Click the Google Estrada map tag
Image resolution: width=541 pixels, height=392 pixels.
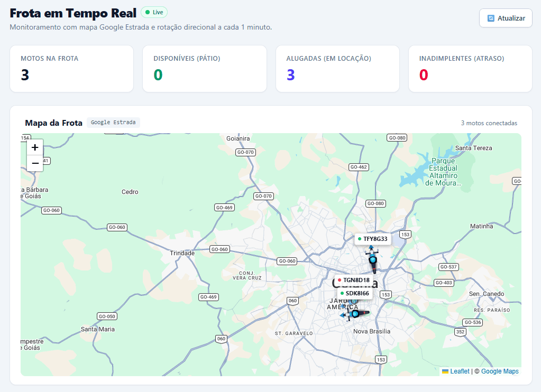[x=113, y=123]
